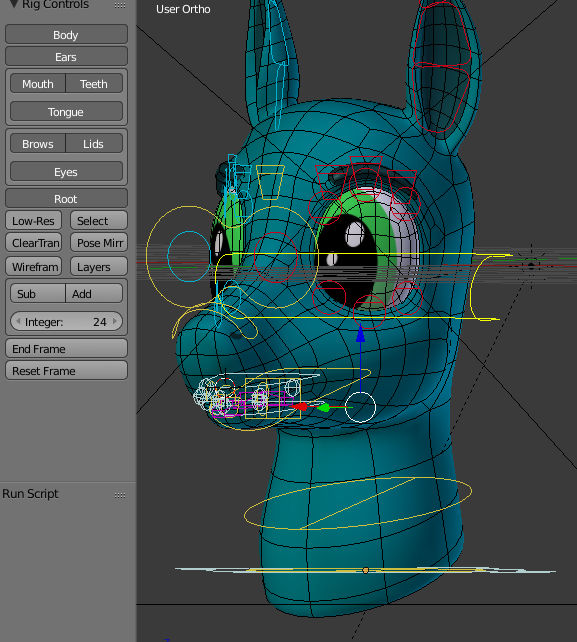Select the large yellow neck ring control

tap(358, 504)
